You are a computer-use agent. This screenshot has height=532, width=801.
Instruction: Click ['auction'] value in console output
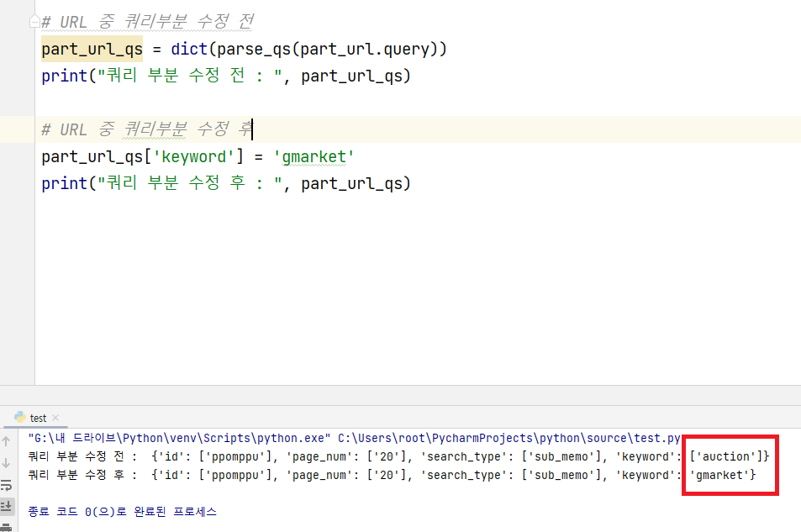[726, 456]
